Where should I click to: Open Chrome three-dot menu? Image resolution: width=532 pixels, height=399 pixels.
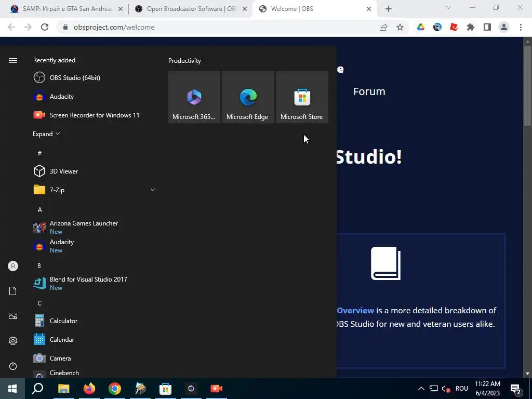click(521, 27)
